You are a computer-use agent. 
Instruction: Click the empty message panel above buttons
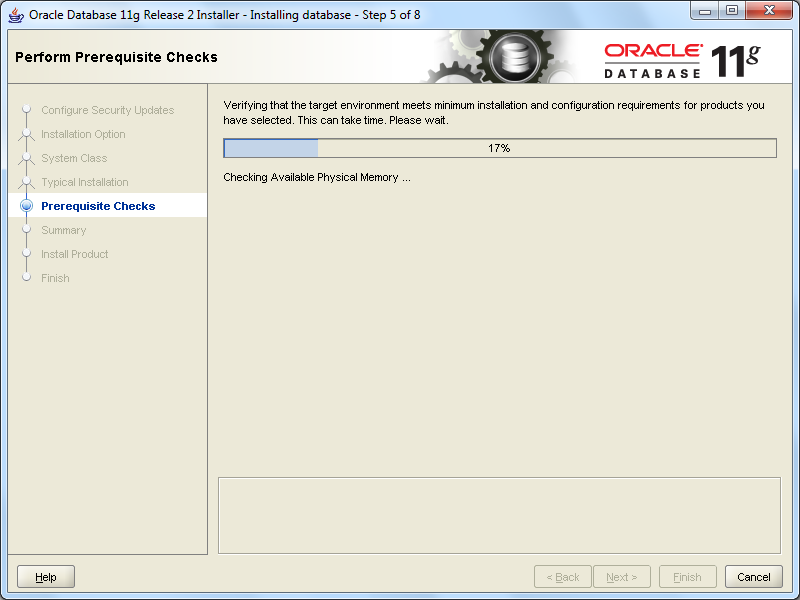coord(499,515)
